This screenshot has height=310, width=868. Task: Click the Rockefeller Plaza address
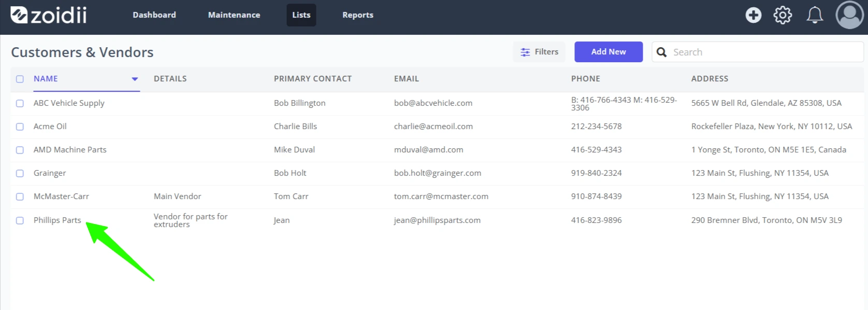(x=772, y=126)
